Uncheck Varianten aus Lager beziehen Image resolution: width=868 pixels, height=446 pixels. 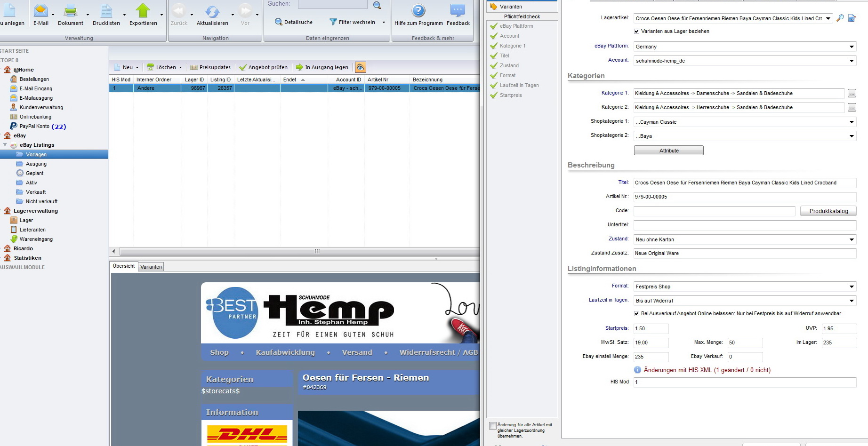[x=637, y=32]
